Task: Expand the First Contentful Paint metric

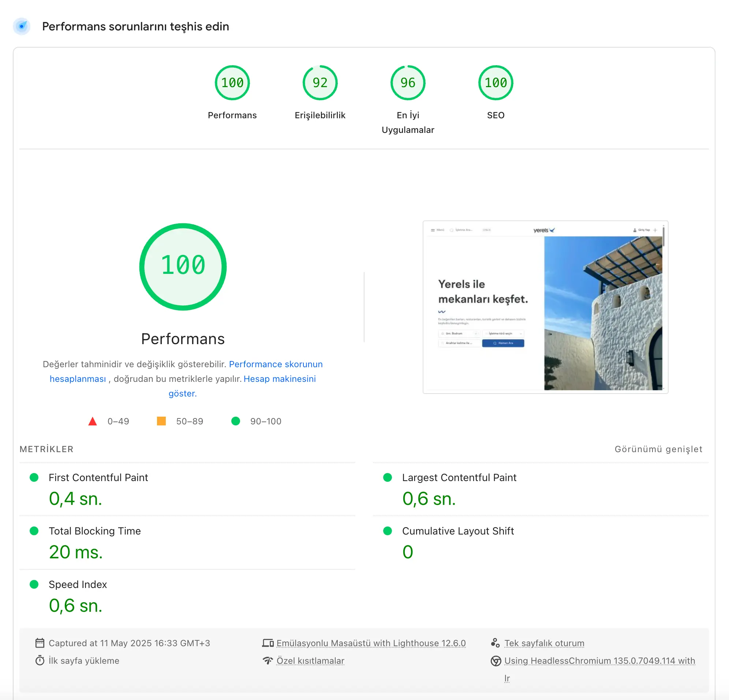Action: coord(98,477)
